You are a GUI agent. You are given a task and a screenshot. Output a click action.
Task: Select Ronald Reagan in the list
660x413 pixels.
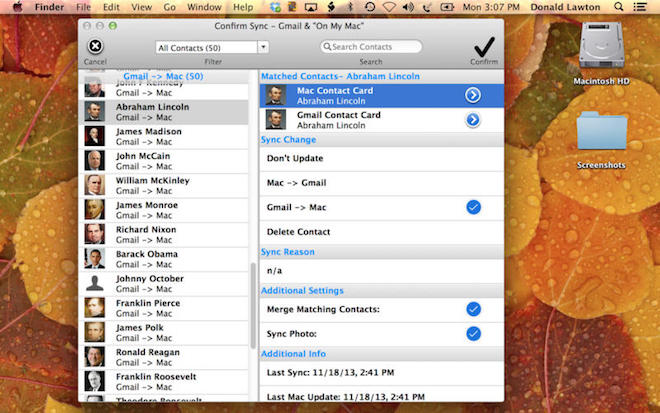pyautogui.click(x=164, y=357)
